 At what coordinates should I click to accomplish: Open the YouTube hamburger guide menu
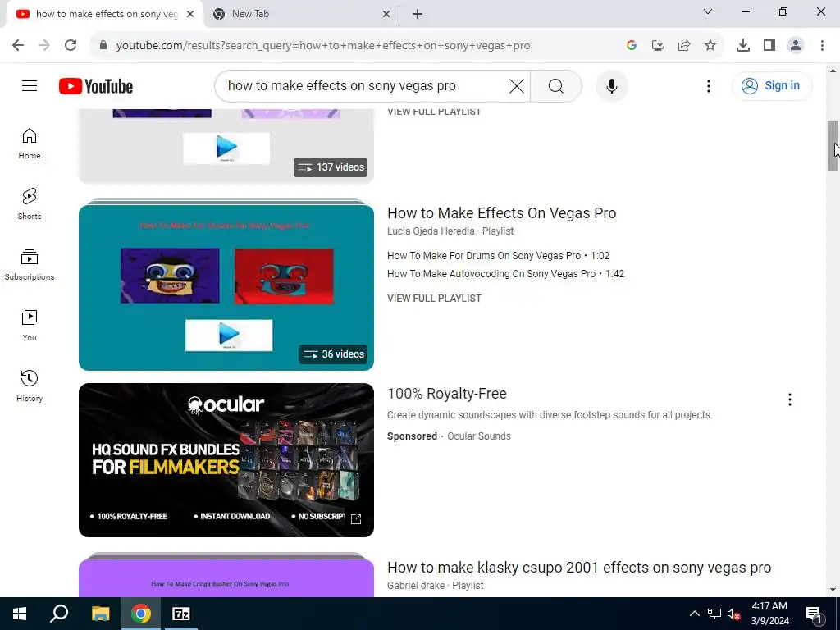(x=30, y=85)
